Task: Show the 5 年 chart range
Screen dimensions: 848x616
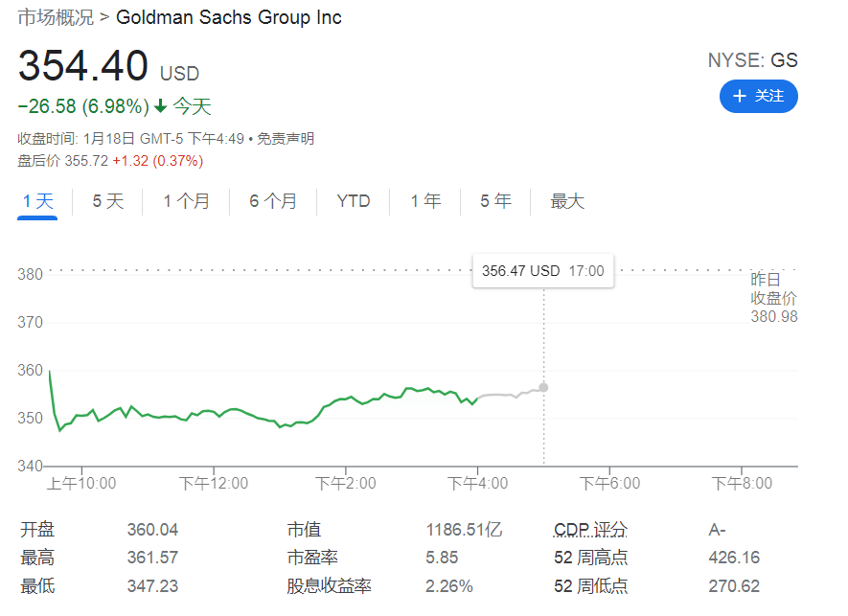Action: click(x=495, y=201)
